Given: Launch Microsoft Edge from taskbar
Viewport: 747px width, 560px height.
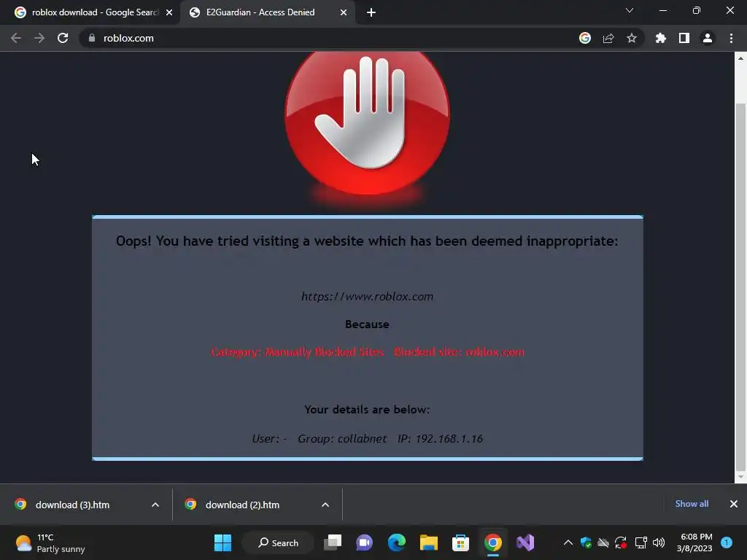Looking at the screenshot, I should pyautogui.click(x=396, y=542).
